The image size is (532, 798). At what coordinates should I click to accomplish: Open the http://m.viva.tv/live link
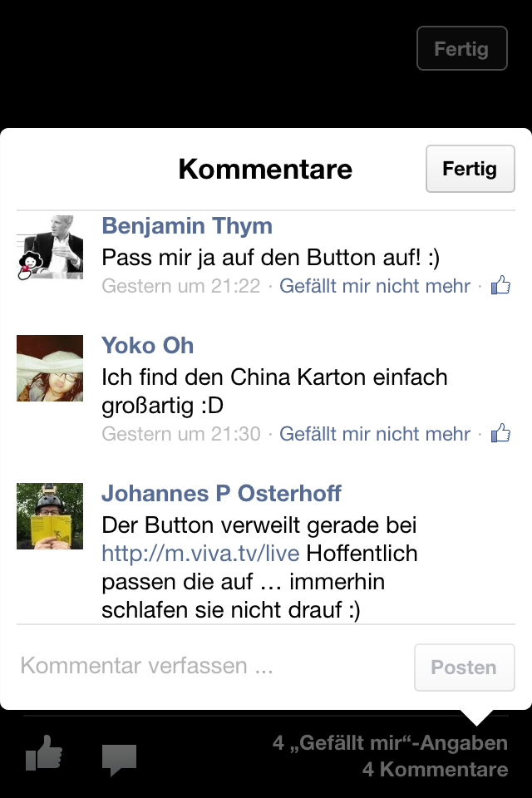click(x=200, y=554)
